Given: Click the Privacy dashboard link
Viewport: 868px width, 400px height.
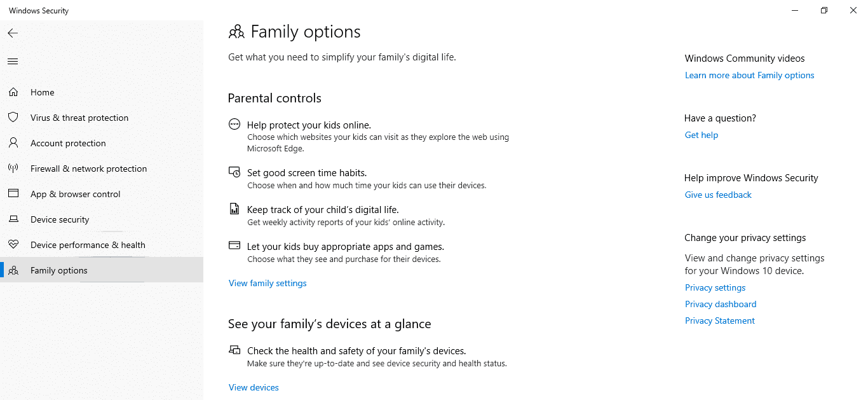Looking at the screenshot, I should click(720, 303).
